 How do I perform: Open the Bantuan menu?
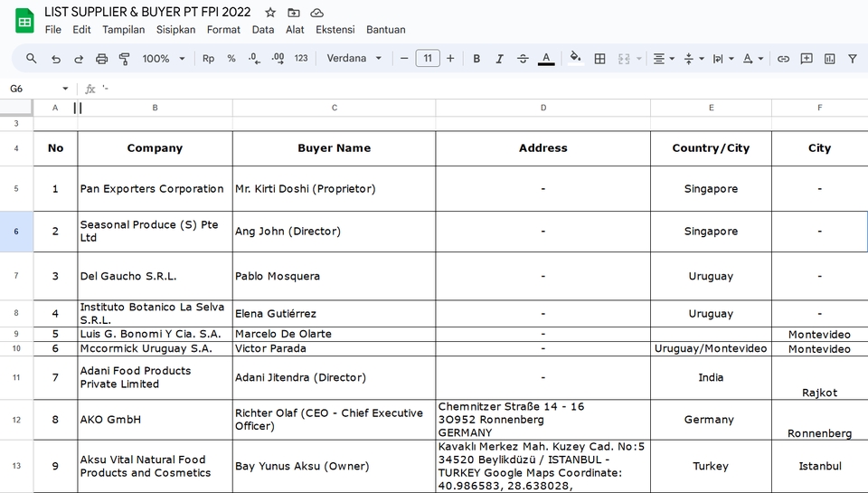click(x=386, y=30)
